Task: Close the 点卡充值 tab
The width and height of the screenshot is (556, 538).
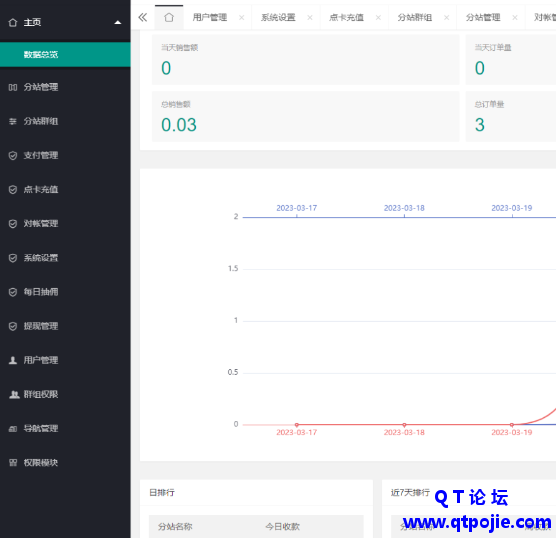Action: point(378,17)
